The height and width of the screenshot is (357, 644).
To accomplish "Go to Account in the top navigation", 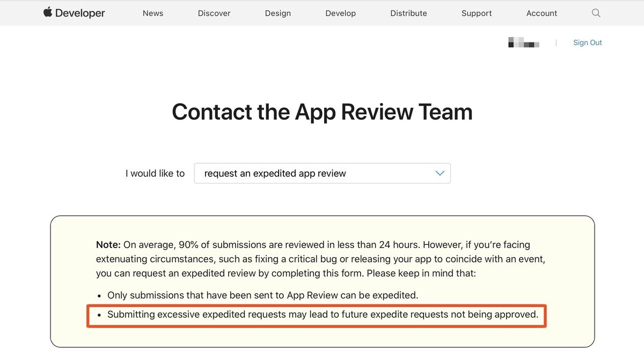I will [542, 13].
